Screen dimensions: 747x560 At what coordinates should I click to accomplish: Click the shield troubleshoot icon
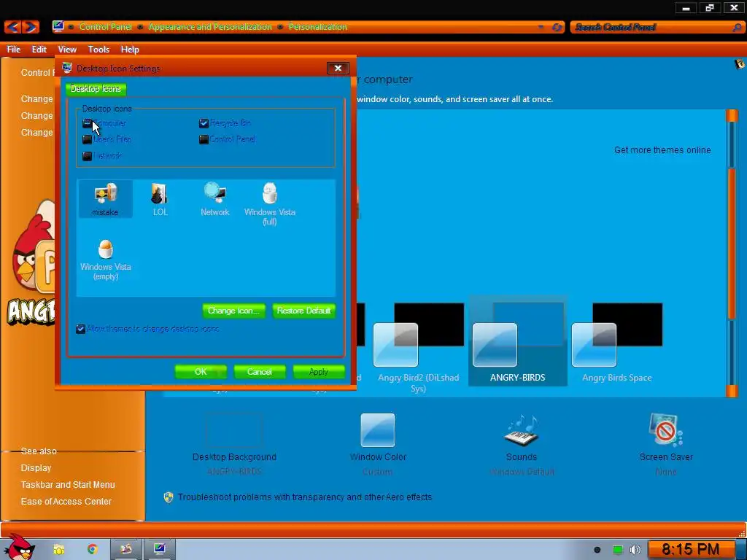coord(169,497)
